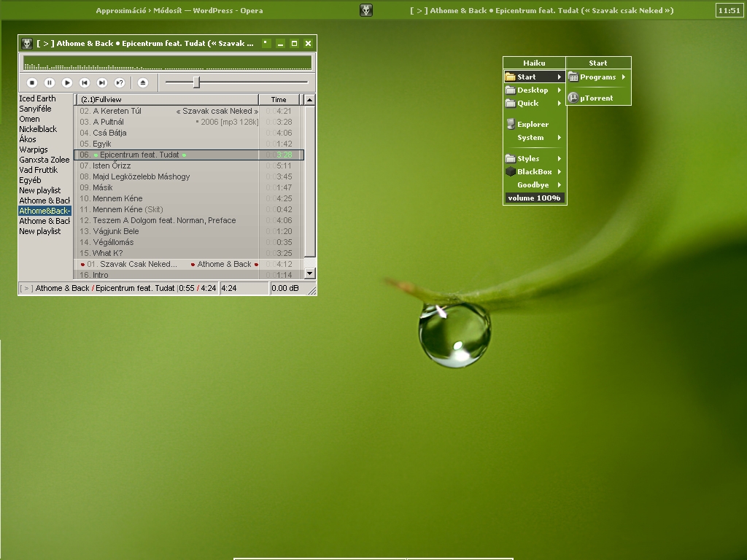The width and height of the screenshot is (747, 560).
Task: Go to the previous track
Action: tap(85, 83)
